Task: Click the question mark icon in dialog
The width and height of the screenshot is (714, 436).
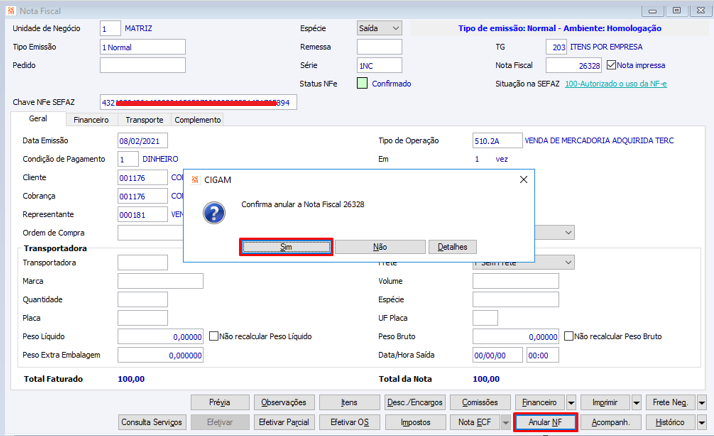Action: click(x=214, y=213)
